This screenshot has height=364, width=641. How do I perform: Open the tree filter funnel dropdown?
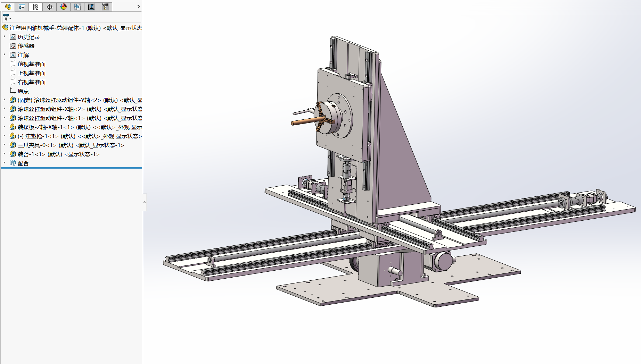coord(7,17)
